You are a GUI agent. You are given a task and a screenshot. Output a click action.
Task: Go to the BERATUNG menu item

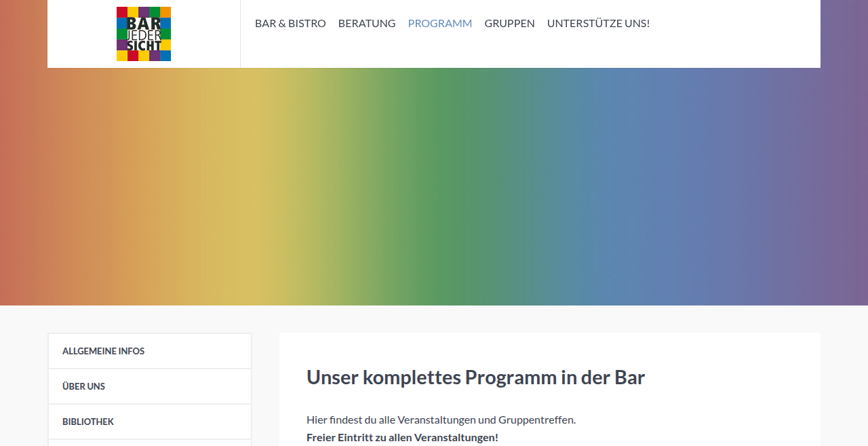tap(367, 23)
